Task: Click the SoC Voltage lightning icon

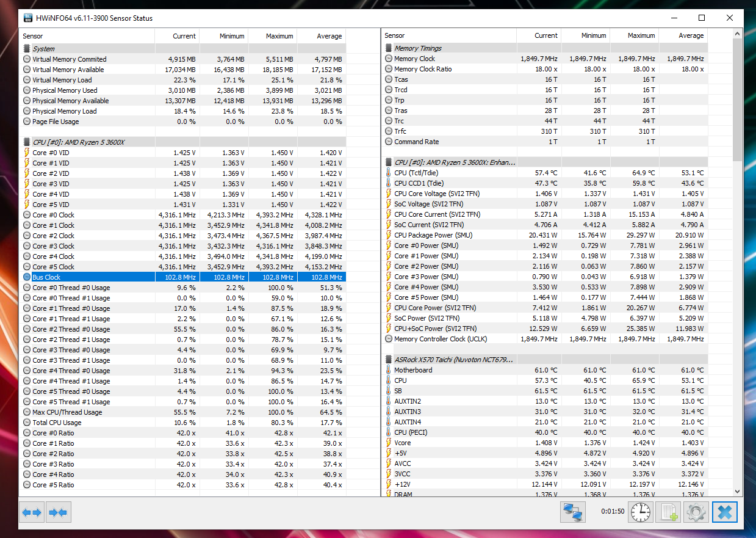Action: pyautogui.click(x=389, y=204)
